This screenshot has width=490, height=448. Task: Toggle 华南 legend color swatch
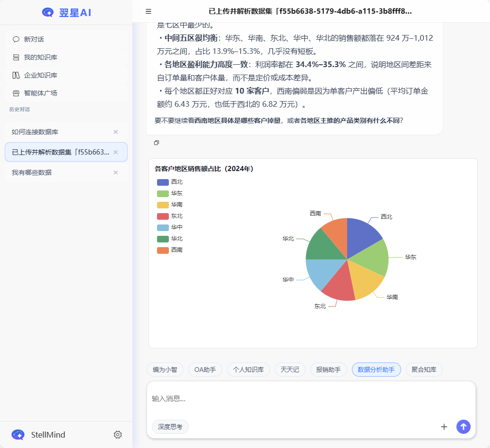(x=163, y=205)
